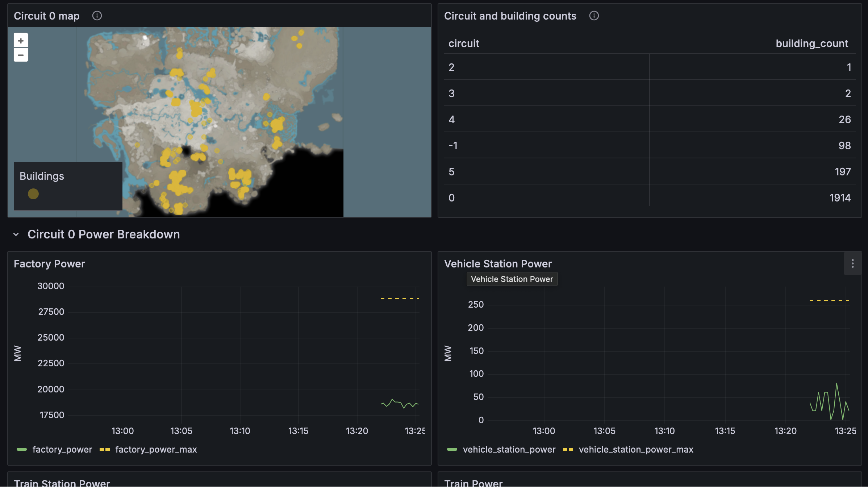Viewport: 868px width, 487px height.
Task: Open the Circuit 0 map panel title
Action: pyautogui.click(x=47, y=16)
